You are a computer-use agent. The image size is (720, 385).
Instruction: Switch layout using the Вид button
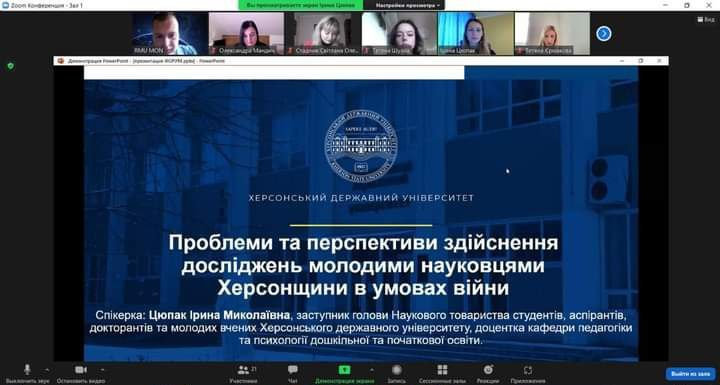[x=706, y=20]
